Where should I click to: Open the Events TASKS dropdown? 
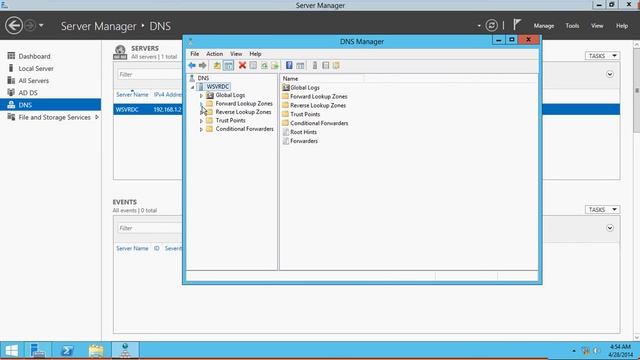602,209
